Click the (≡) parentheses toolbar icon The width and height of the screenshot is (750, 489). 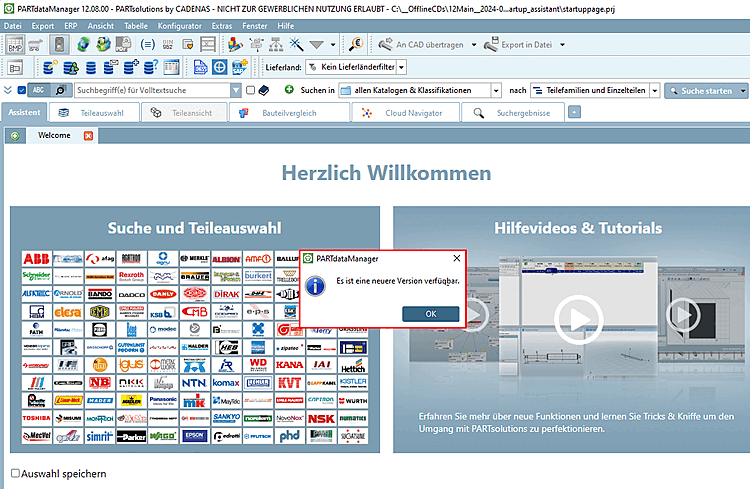[x=147, y=44]
